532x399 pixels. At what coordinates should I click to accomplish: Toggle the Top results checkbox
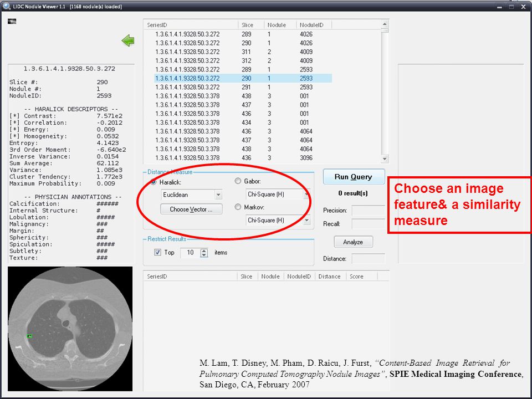pos(157,252)
